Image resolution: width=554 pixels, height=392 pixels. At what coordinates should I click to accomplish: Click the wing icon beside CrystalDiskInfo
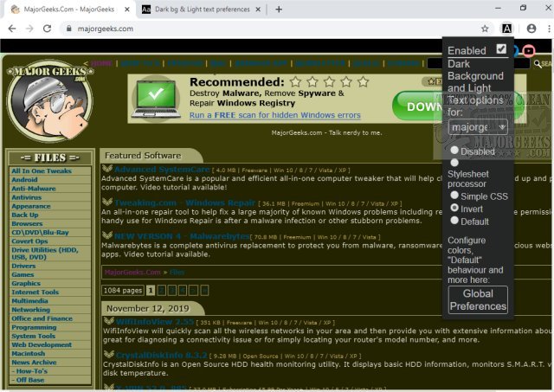[109, 354]
